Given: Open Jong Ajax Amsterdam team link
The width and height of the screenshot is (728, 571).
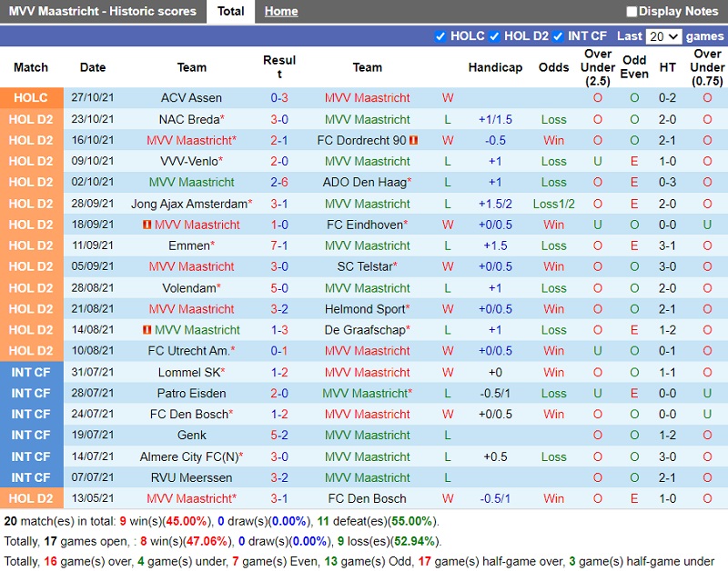Looking at the screenshot, I should [x=188, y=204].
